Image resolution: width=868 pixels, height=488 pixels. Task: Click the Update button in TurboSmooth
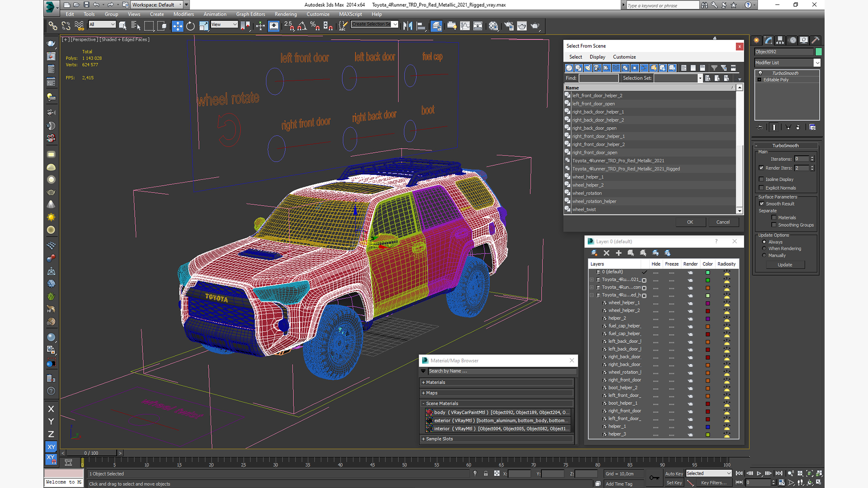785,265
